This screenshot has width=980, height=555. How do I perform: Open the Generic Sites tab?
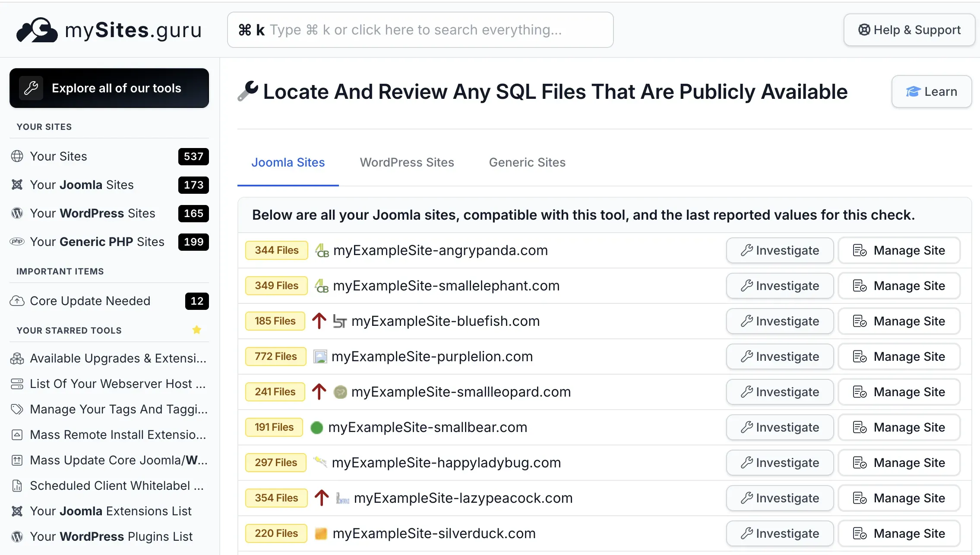point(527,163)
